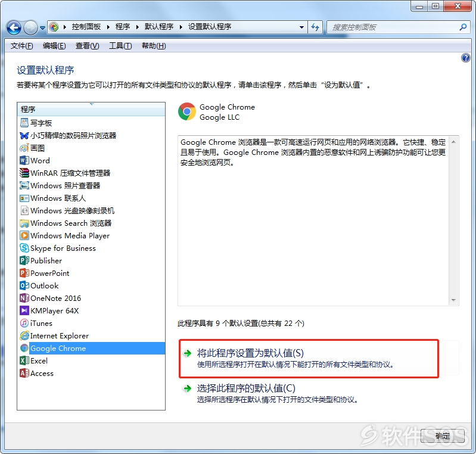Select OneNote 2016 entry text
The width and height of the screenshot is (476, 454).
tap(55, 298)
